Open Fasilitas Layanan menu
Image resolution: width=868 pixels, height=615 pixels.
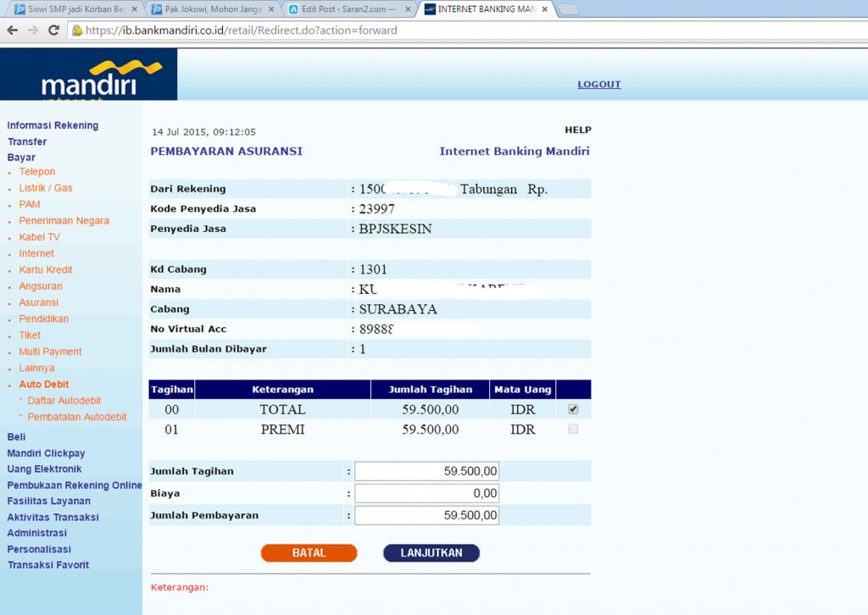[48, 501]
